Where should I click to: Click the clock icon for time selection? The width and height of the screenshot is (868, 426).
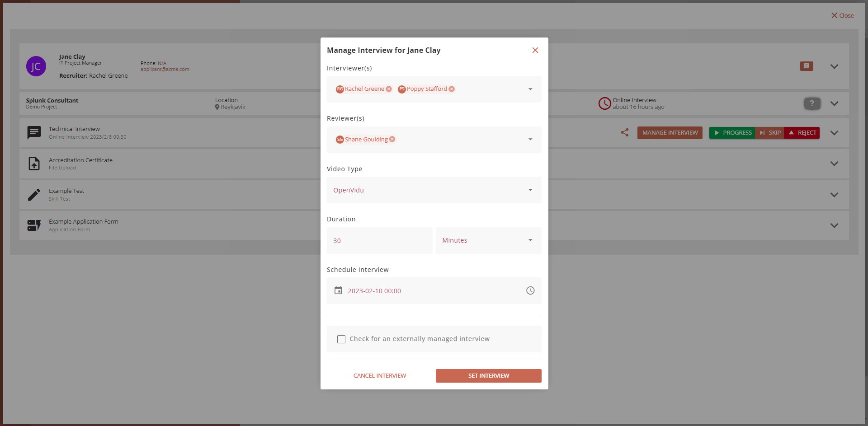click(530, 290)
